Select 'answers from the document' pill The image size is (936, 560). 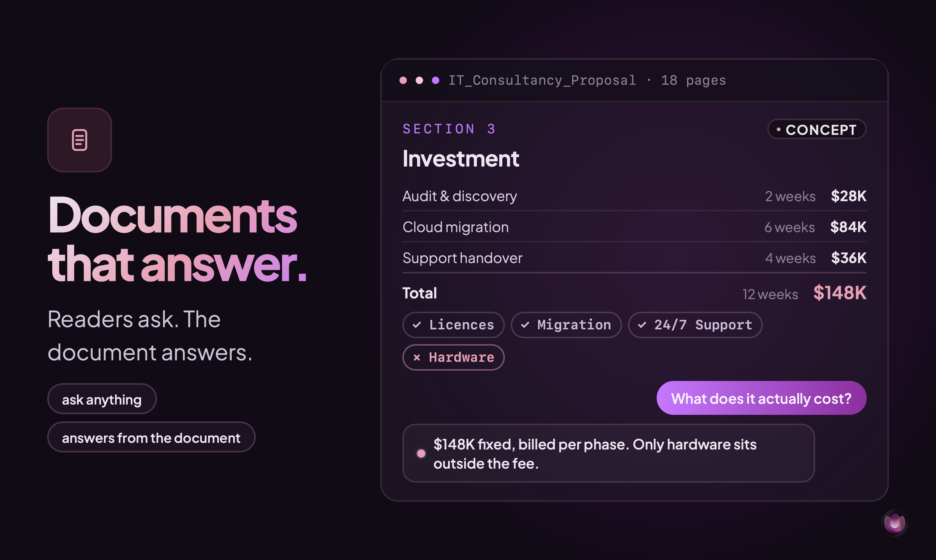click(151, 437)
